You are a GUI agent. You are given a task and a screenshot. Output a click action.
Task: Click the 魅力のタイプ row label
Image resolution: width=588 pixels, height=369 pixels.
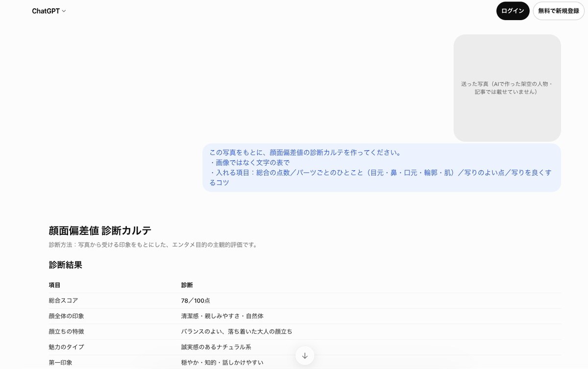click(66, 347)
